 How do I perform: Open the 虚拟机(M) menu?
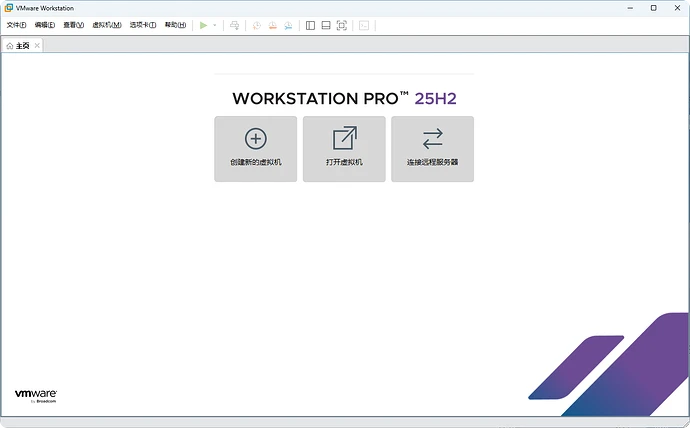[106, 25]
